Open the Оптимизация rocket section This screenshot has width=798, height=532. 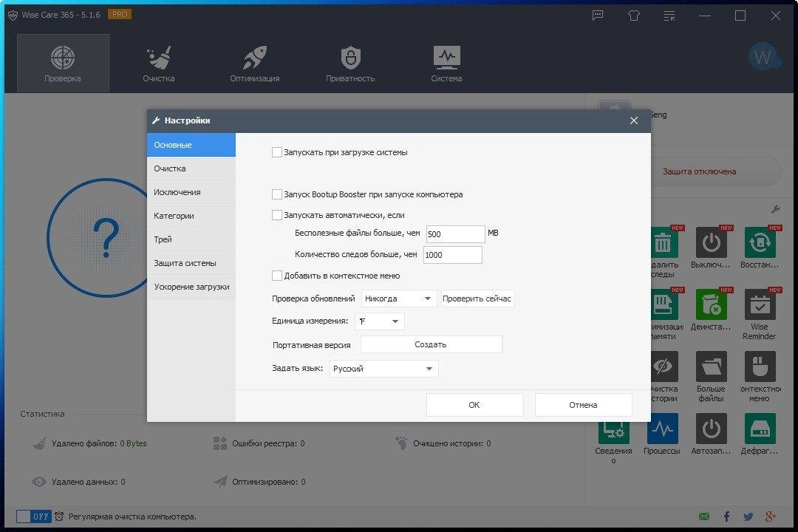(254, 63)
